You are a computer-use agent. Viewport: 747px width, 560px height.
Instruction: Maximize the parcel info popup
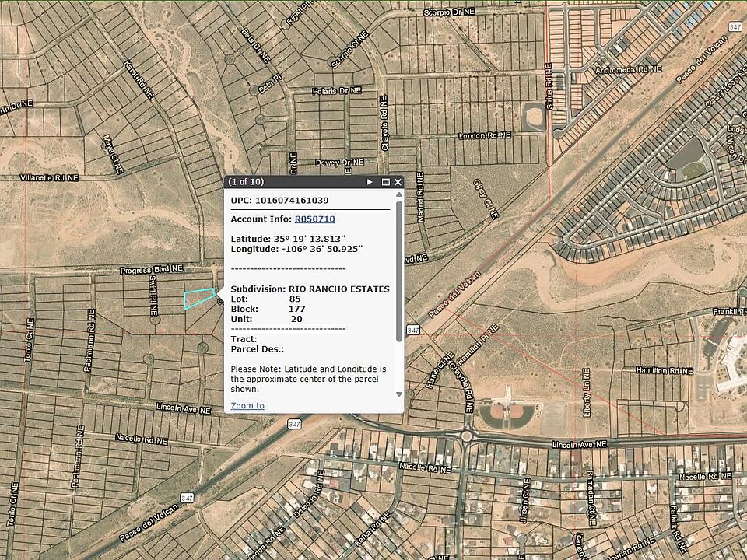coord(385,182)
